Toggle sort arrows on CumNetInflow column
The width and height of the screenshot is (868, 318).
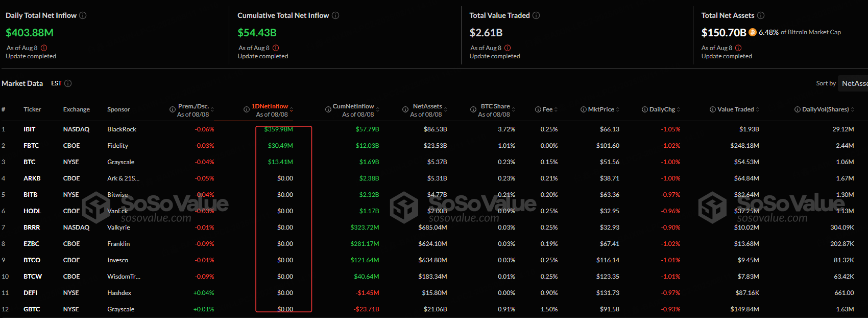pyautogui.click(x=377, y=110)
